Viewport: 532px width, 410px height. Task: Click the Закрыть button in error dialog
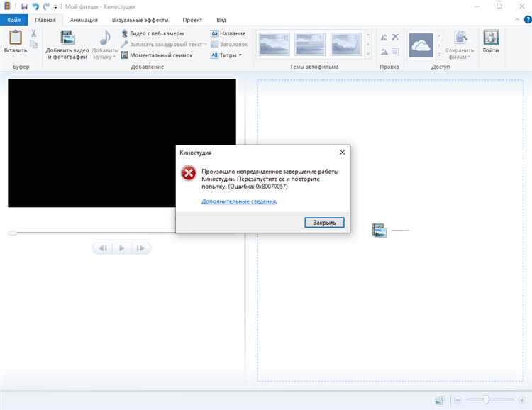point(324,223)
